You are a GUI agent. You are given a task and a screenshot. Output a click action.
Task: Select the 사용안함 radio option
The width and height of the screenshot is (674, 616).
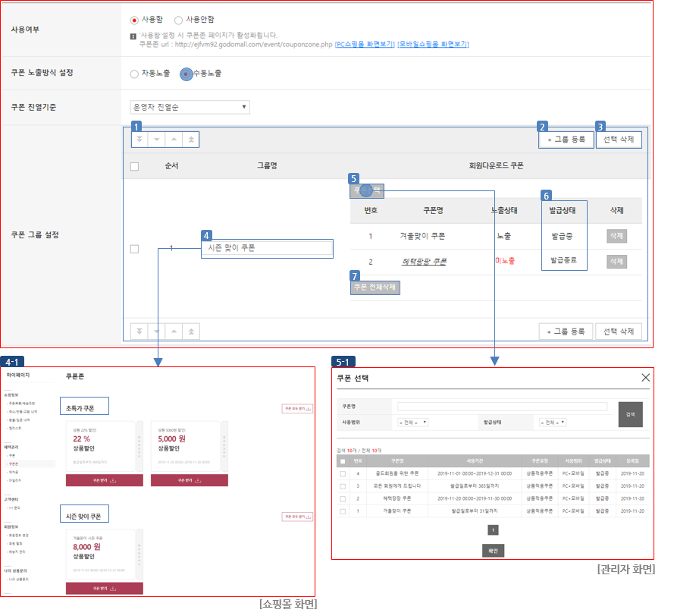(179, 20)
